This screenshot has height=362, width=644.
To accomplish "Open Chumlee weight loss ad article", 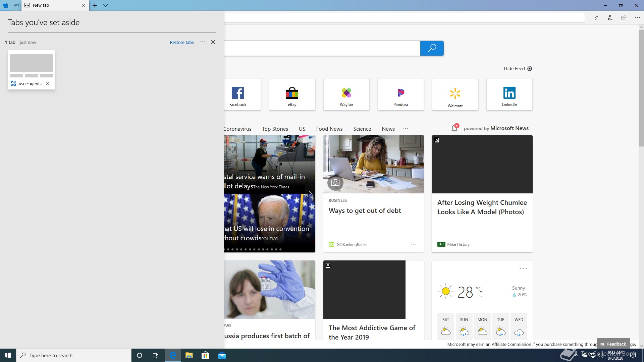I will coord(482,207).
